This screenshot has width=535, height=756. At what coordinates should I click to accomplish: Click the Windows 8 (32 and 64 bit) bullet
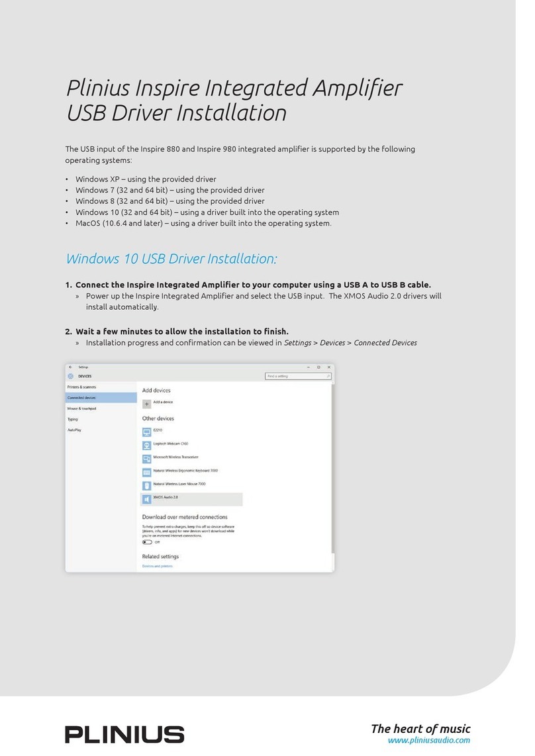[170, 201]
